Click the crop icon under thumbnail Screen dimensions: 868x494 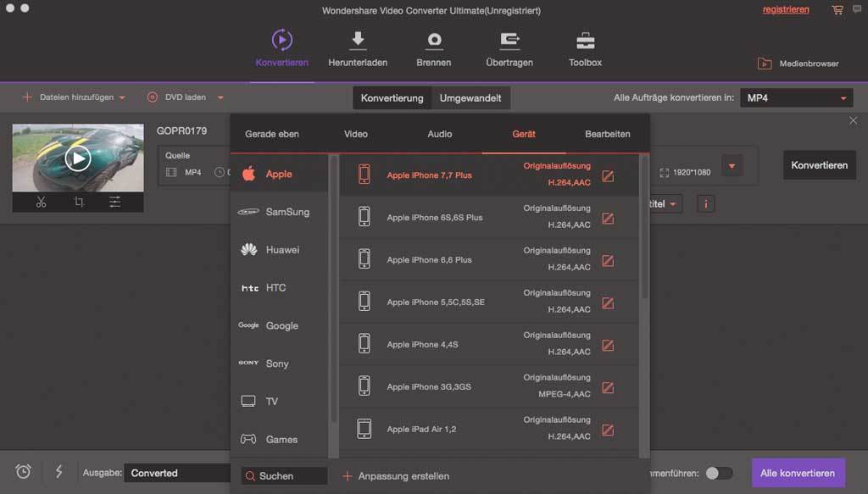(x=79, y=202)
